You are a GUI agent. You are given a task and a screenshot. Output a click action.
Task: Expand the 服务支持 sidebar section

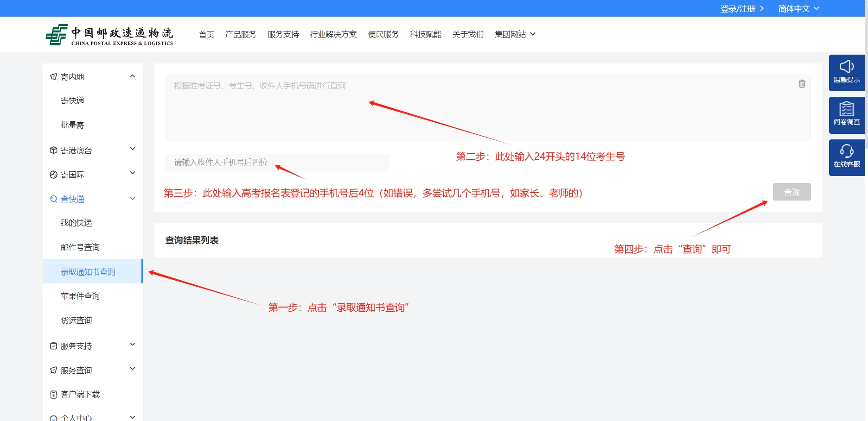pyautogui.click(x=132, y=345)
